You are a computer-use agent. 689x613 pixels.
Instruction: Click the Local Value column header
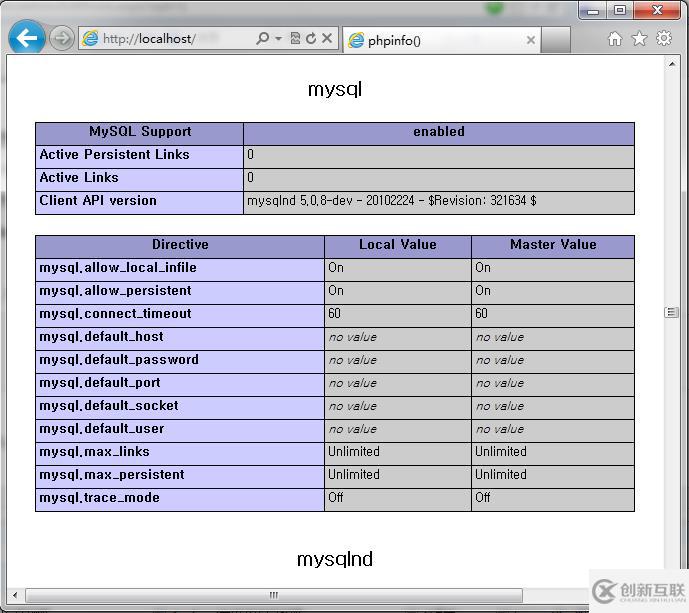(398, 247)
